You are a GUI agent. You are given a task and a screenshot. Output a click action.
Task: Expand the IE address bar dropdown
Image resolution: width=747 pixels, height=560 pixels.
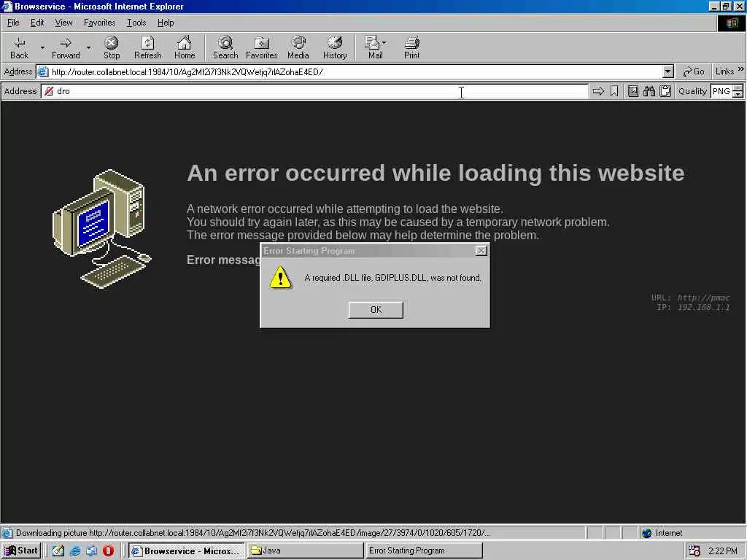pos(668,72)
